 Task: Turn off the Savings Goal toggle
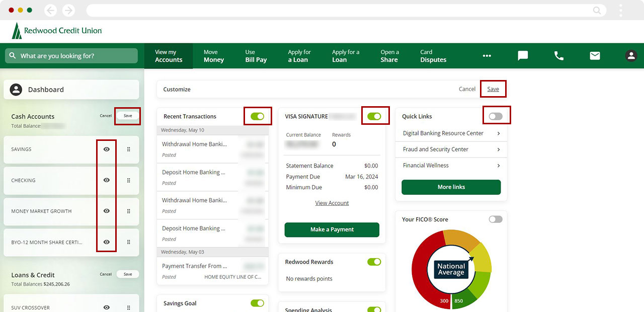[257, 303]
